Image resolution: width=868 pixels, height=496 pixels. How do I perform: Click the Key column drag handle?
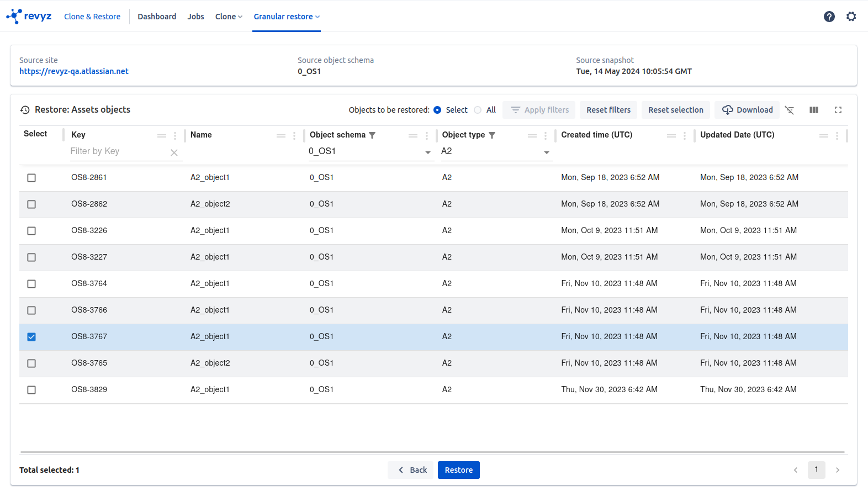162,136
